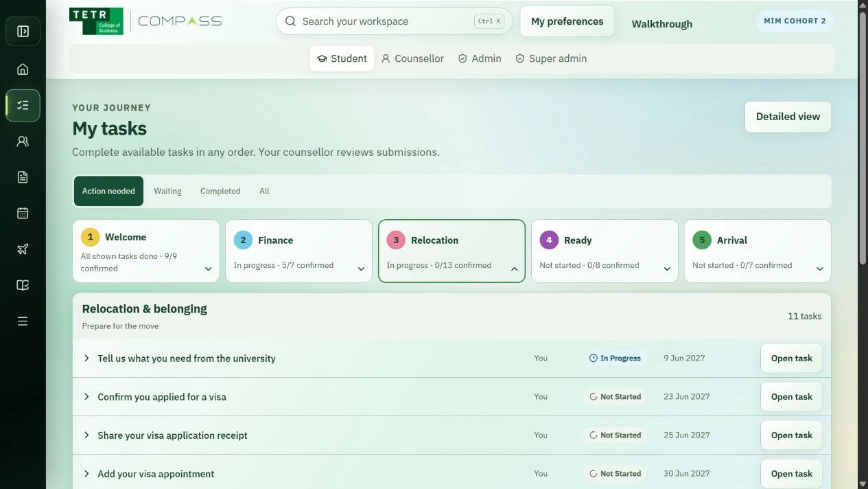This screenshot has height=489, width=868.
Task: Click Not Started badge on visa applied row
Action: coord(615,396)
